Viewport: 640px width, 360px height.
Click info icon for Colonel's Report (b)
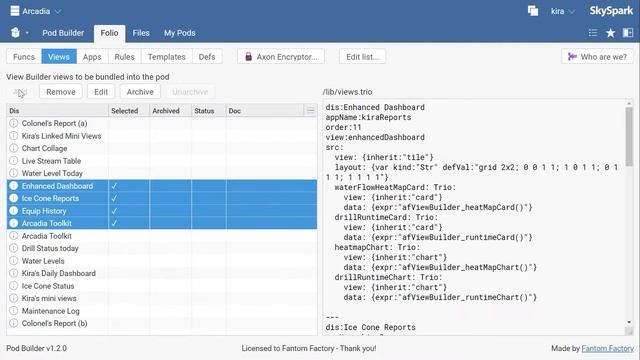click(13, 323)
